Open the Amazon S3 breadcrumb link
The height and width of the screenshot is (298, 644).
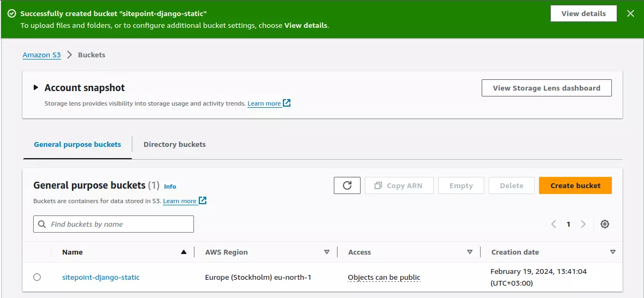(x=42, y=55)
